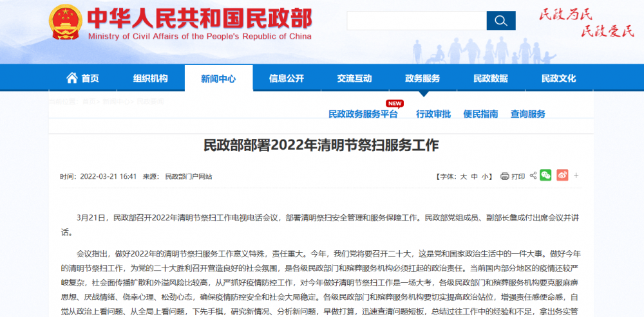This screenshot has height=317, width=644.
Task: Click the printer icon
Action: [x=505, y=176]
